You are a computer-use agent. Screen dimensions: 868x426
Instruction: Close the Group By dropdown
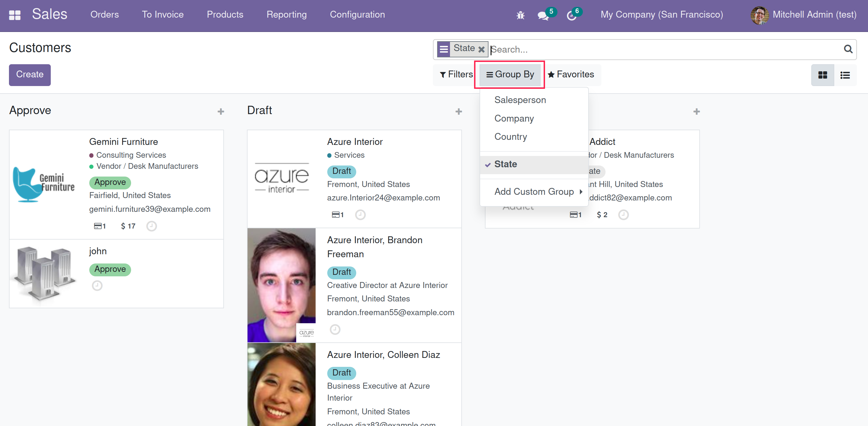pos(510,74)
